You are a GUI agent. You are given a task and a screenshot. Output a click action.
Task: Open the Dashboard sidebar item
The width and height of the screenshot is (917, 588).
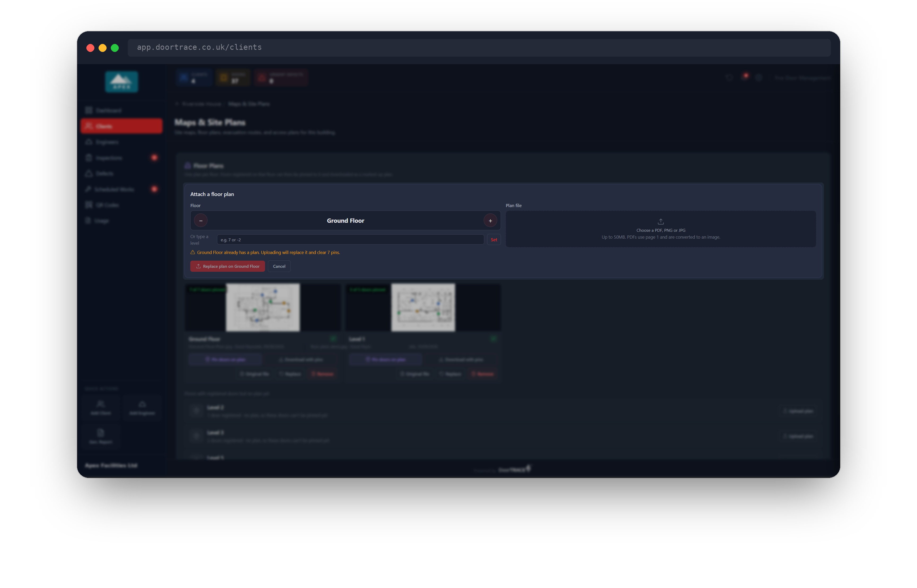point(121,110)
